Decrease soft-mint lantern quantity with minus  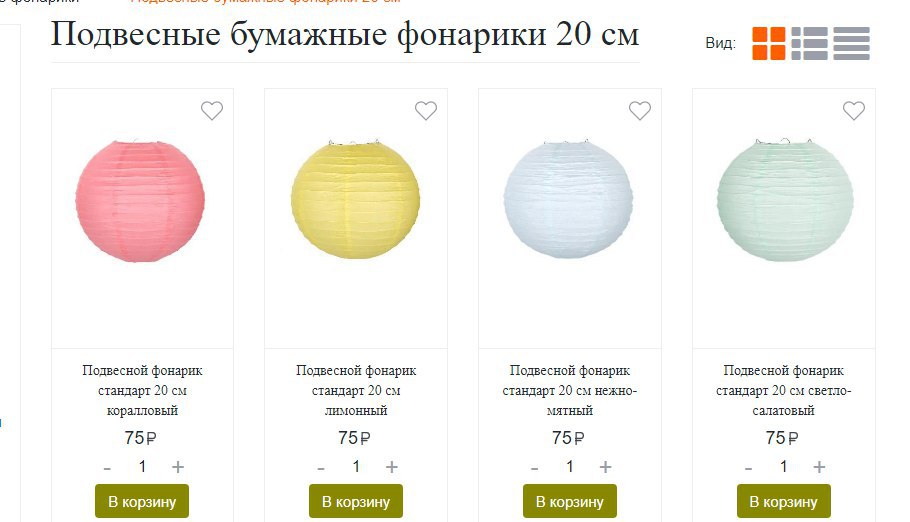[x=535, y=468]
